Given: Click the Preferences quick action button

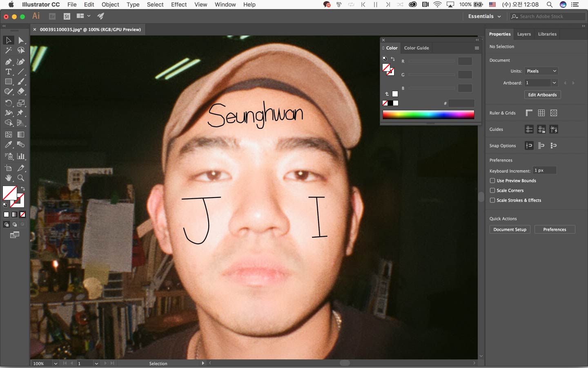Looking at the screenshot, I should click(555, 229).
